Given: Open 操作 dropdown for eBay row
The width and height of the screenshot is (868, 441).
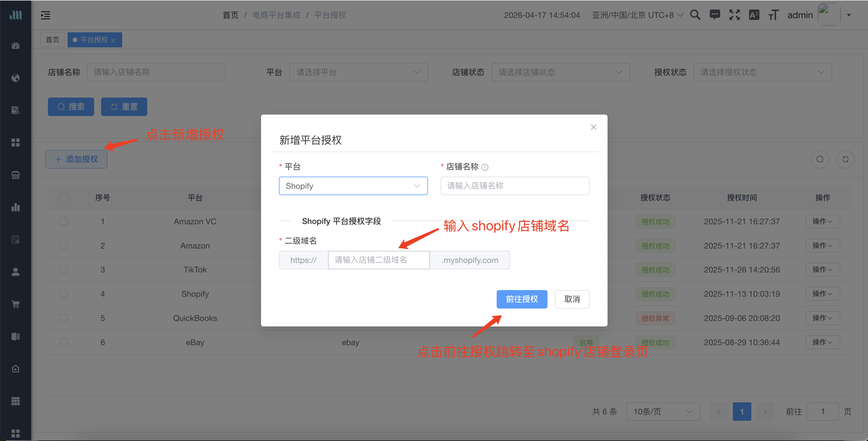Looking at the screenshot, I should 822,342.
